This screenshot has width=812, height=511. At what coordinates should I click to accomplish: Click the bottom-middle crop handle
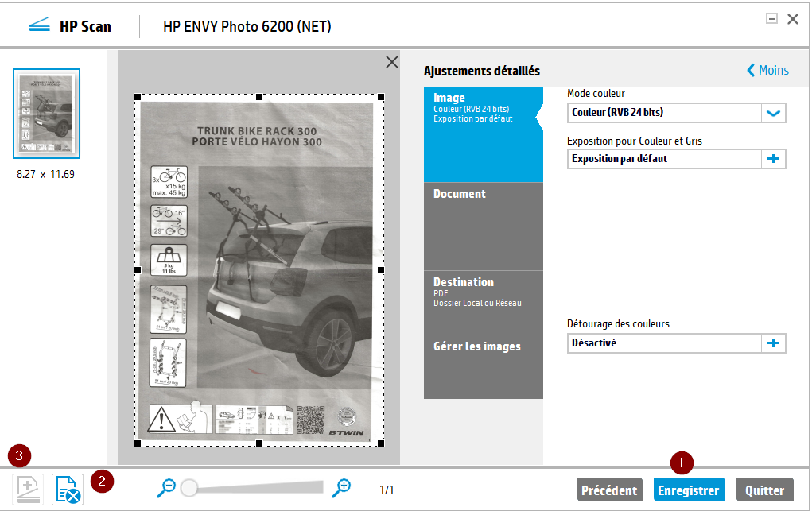point(259,443)
